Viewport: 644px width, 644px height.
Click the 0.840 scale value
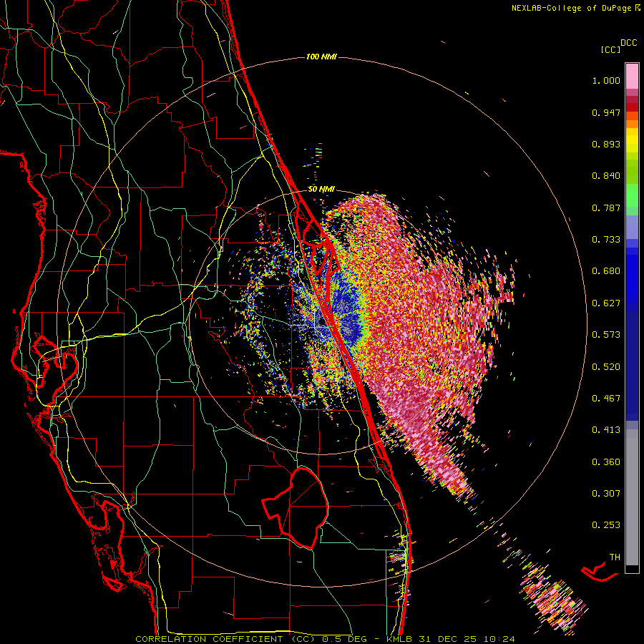[x=606, y=176]
